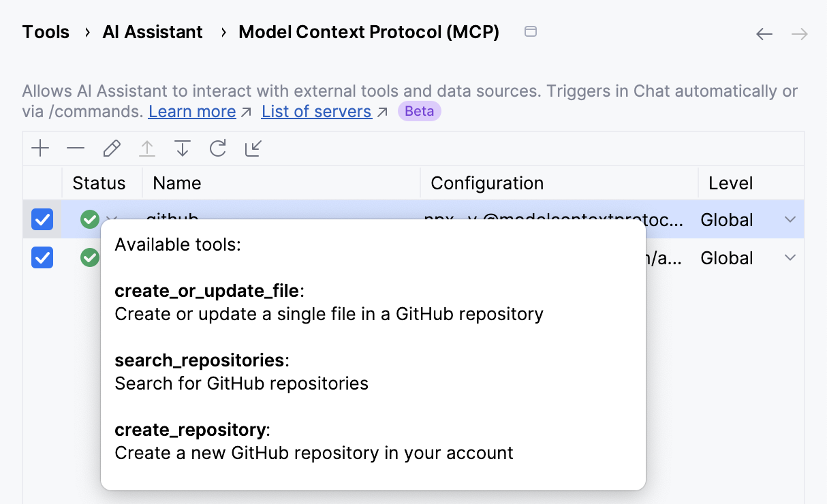This screenshot has height=504, width=827.
Task: Open the Global level dropdown on the second row
Action: point(790,257)
